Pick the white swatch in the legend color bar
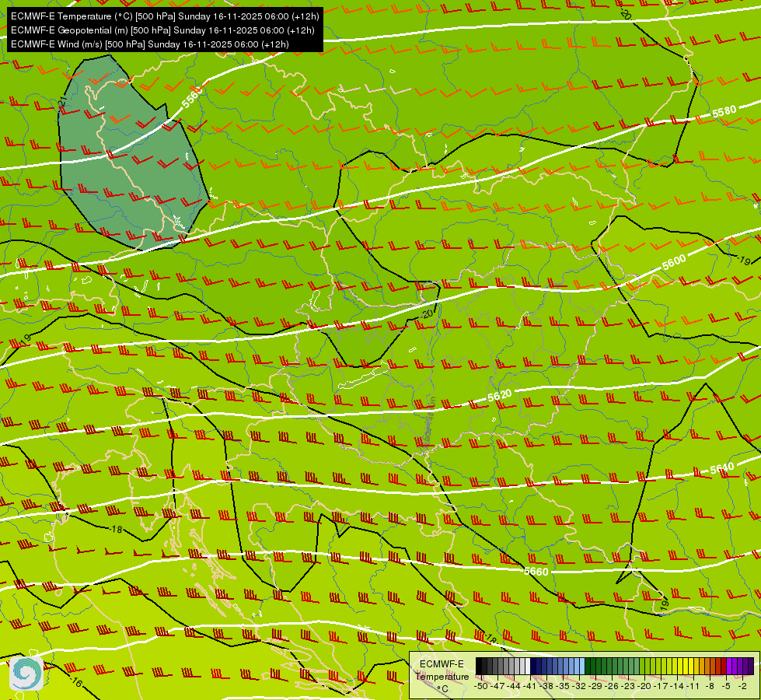Image resolution: width=761 pixels, height=700 pixels. pyautogui.click(x=528, y=666)
